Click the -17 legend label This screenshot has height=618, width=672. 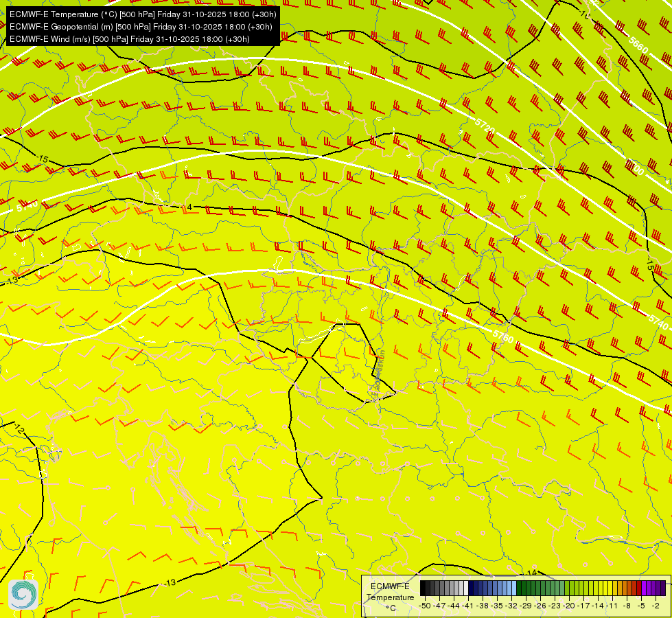pos(583,606)
